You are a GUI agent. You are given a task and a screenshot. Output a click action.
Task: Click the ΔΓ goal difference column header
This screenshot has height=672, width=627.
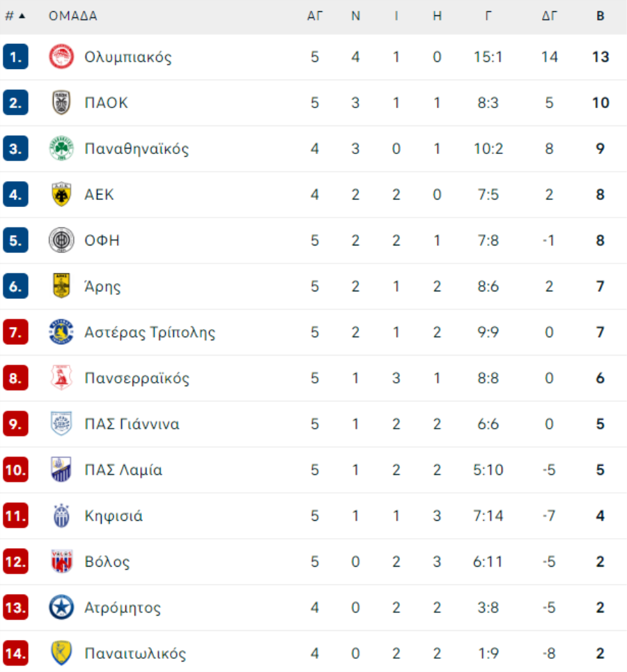point(549,16)
